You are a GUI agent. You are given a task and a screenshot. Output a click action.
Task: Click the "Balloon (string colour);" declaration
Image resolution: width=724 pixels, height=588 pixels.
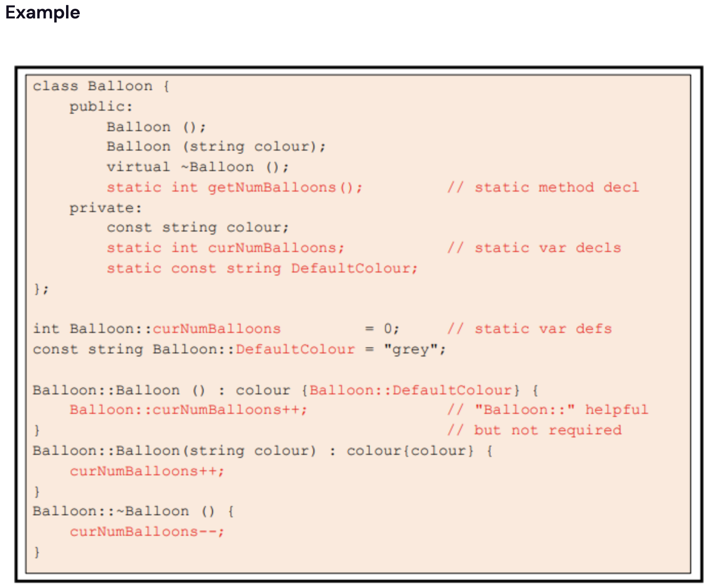216,147
